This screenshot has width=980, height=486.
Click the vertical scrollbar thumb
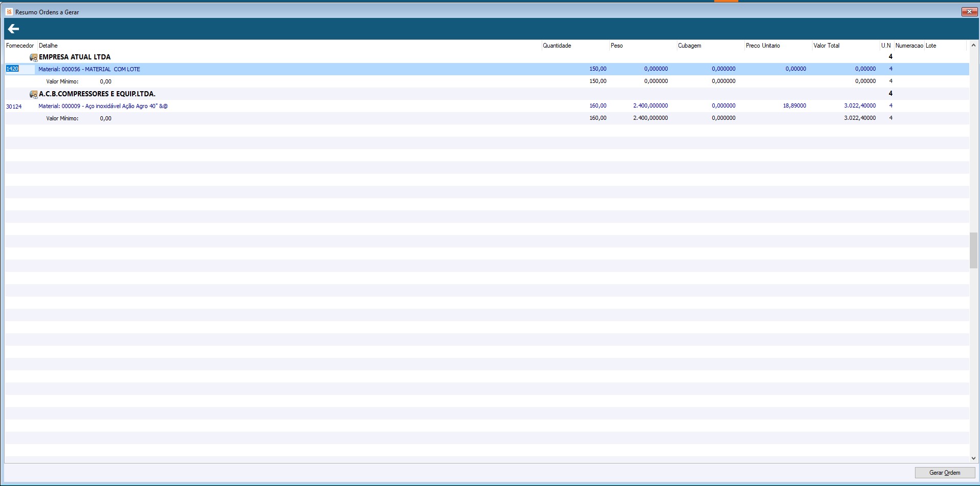click(x=973, y=250)
